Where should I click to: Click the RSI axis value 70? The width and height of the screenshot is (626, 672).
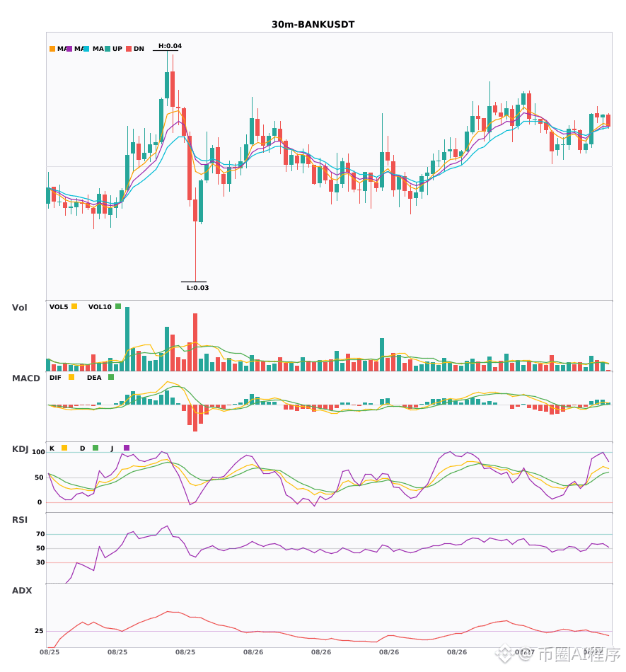[40, 534]
